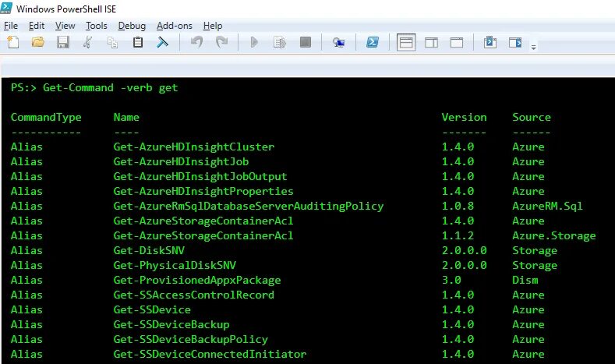Click the CommandType column header
The height and width of the screenshot is (364, 615).
46,117
